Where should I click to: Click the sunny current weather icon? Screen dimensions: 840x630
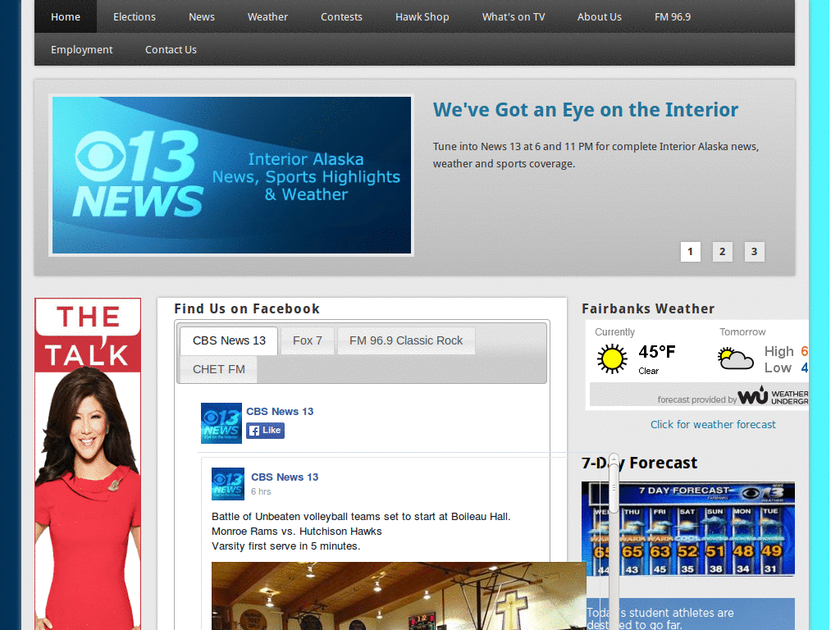(x=612, y=358)
